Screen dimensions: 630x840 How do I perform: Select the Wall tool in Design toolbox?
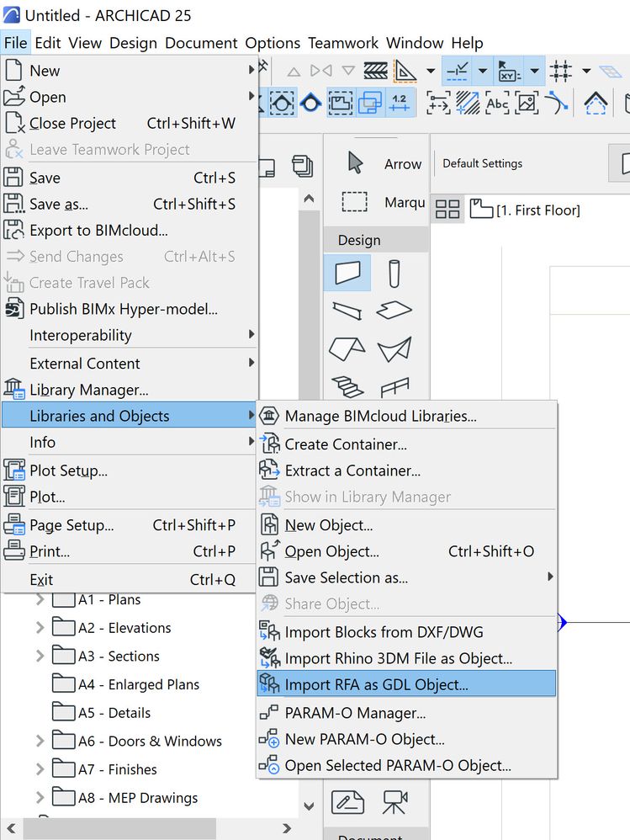click(x=347, y=274)
